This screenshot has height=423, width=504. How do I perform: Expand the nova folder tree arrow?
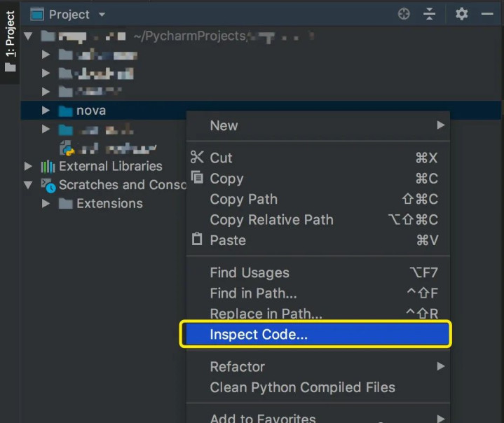46,111
